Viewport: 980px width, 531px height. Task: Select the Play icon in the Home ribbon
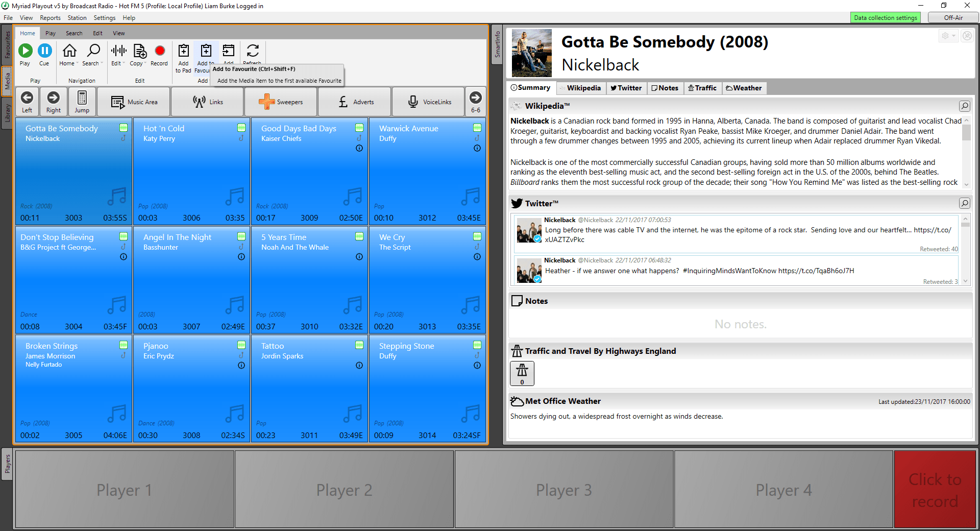pos(25,51)
